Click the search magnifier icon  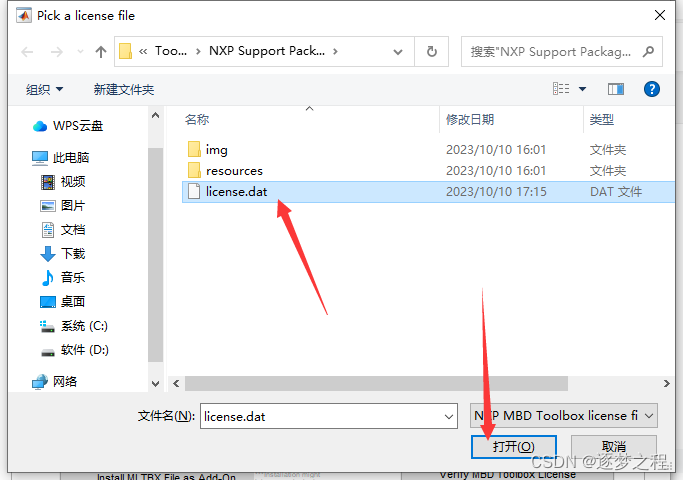click(x=648, y=52)
